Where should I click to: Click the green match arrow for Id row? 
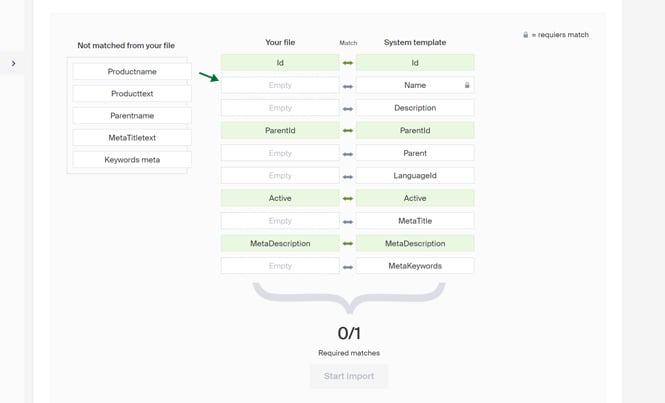click(348, 63)
